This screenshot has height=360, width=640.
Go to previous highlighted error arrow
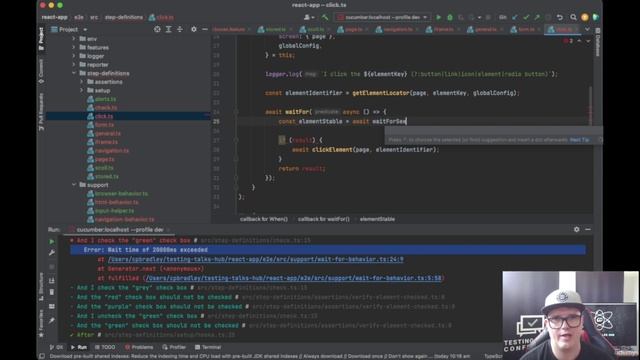point(579,41)
